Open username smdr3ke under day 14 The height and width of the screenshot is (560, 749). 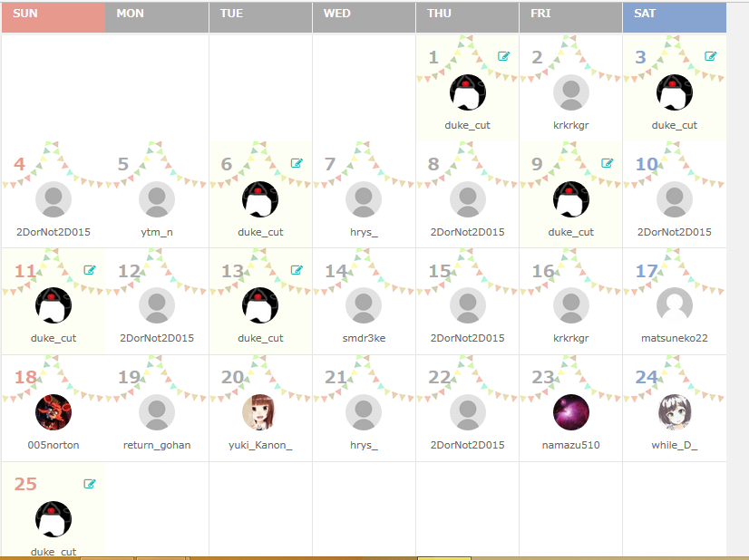(364, 338)
